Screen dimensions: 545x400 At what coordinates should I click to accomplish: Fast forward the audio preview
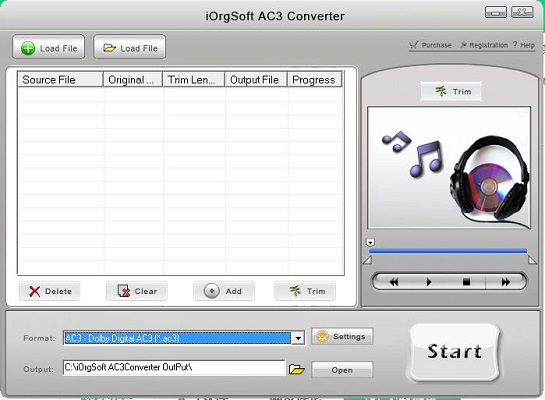tap(506, 282)
